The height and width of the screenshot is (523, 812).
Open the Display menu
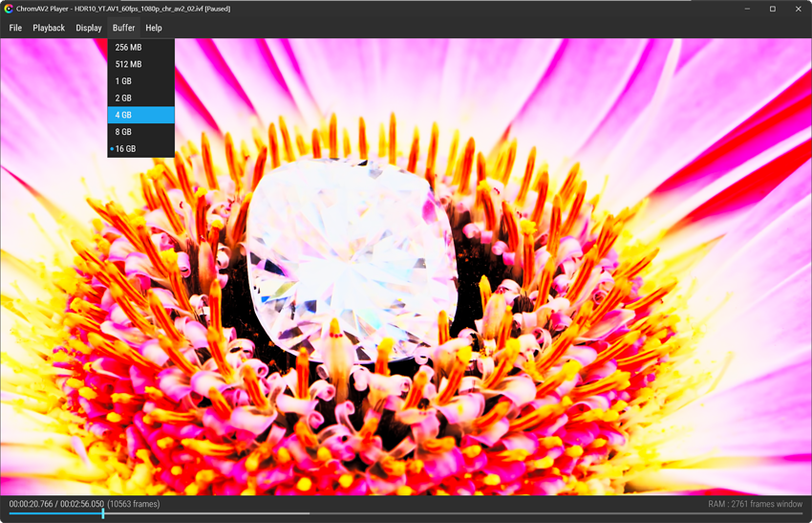pyautogui.click(x=89, y=28)
